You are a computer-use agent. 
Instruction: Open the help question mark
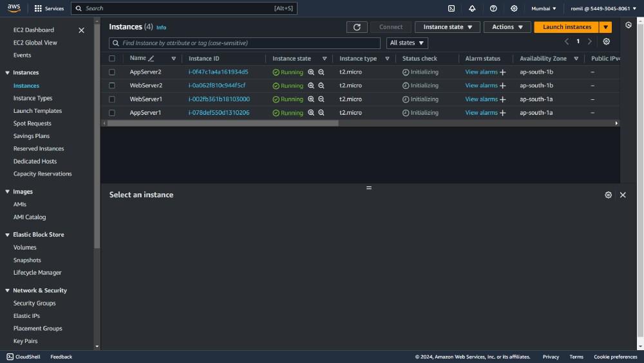[x=493, y=8]
